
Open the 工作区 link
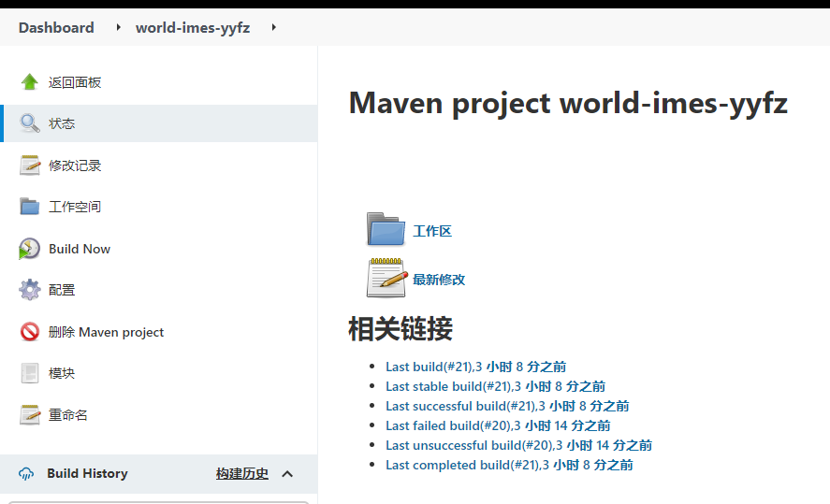[432, 231]
